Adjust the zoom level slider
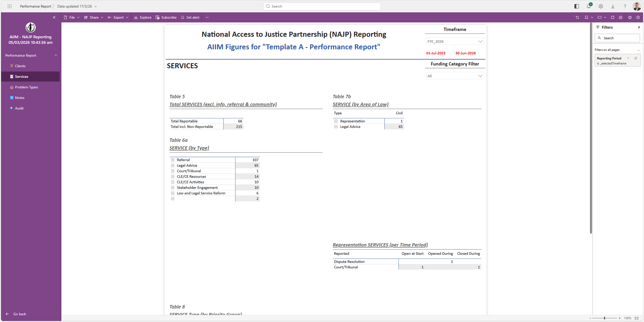This screenshot has height=322, width=644. [604, 318]
